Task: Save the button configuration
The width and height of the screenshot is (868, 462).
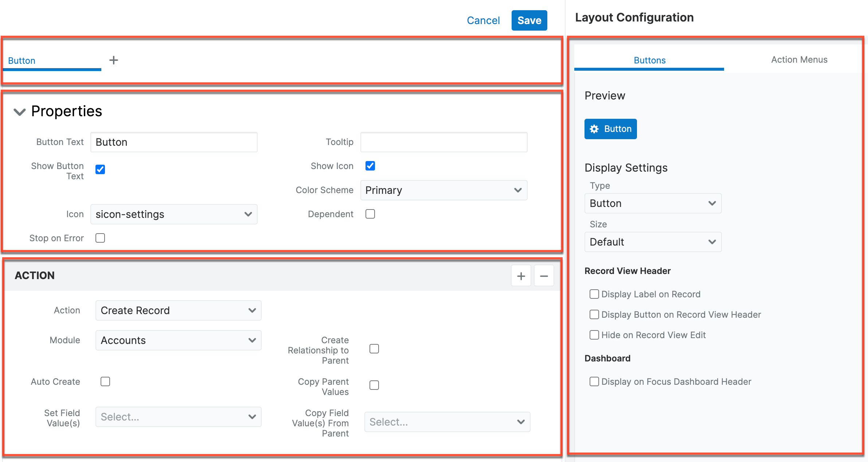Action: click(529, 20)
